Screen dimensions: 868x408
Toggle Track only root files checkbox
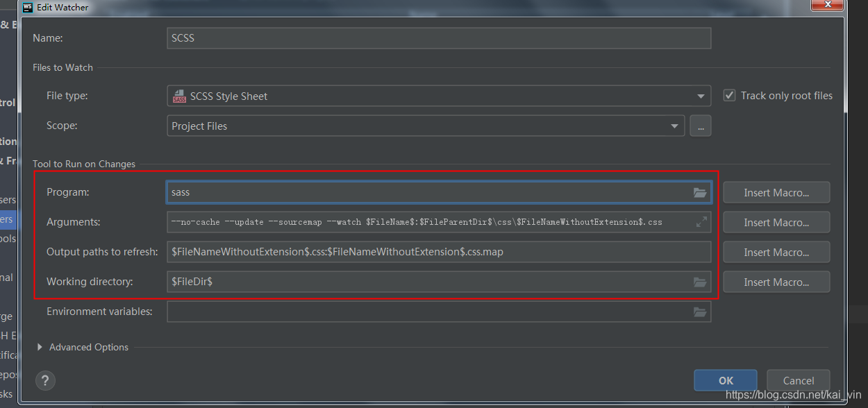pos(729,95)
